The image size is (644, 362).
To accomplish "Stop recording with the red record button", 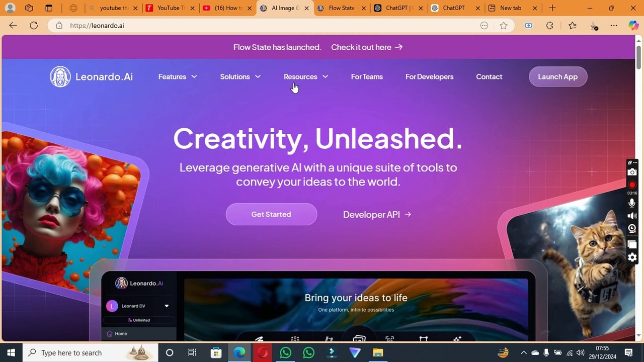I will [632, 185].
